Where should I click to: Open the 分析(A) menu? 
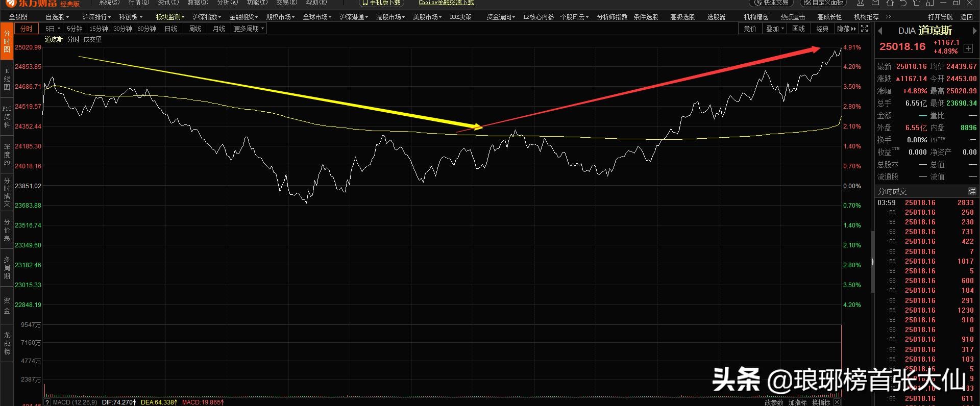[x=227, y=3]
